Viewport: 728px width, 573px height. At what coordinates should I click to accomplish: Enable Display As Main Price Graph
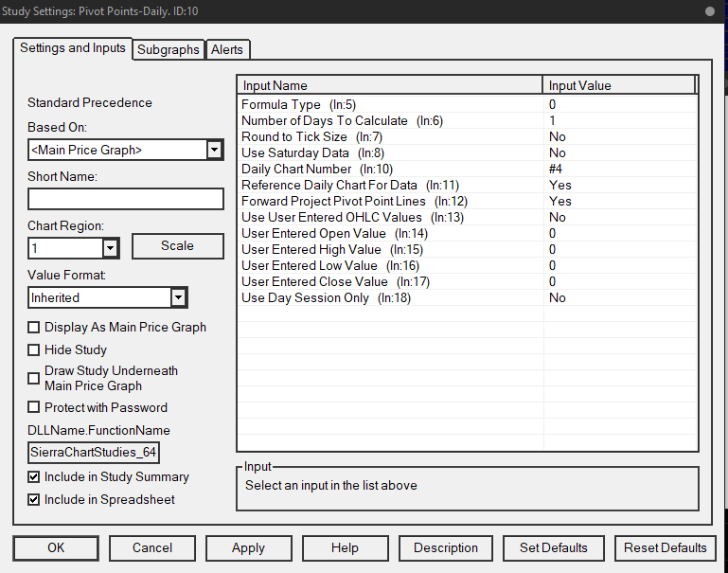(33, 328)
